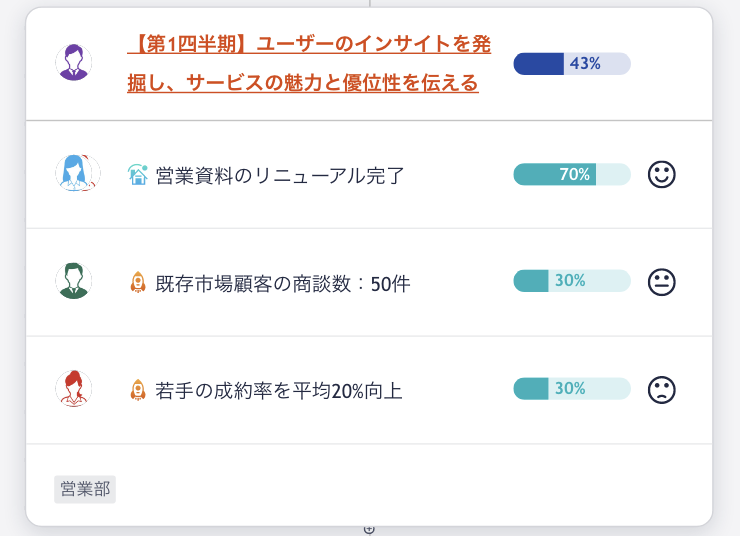The image size is (740, 536).
Task: Click the smiling face confidence icon
Action: pos(662,175)
